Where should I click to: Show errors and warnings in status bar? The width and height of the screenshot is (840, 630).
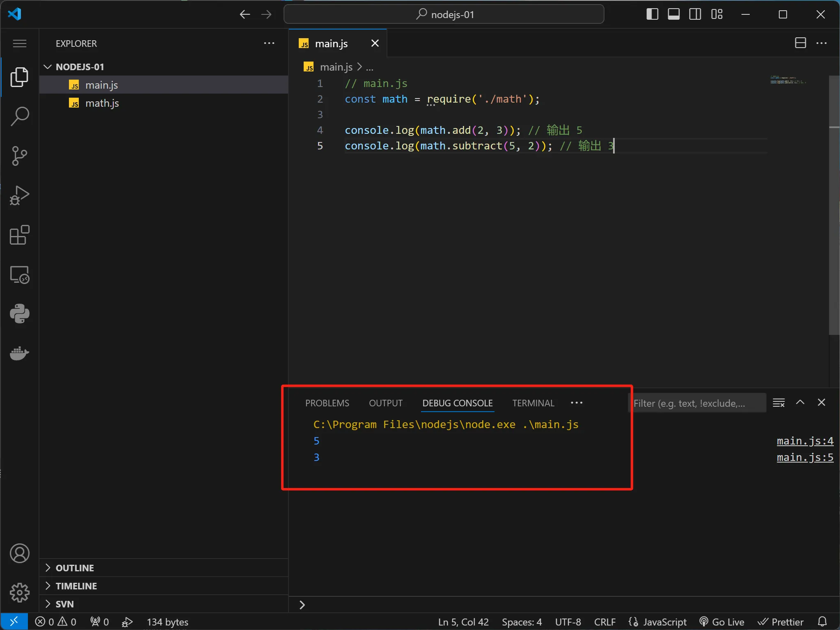click(x=56, y=622)
